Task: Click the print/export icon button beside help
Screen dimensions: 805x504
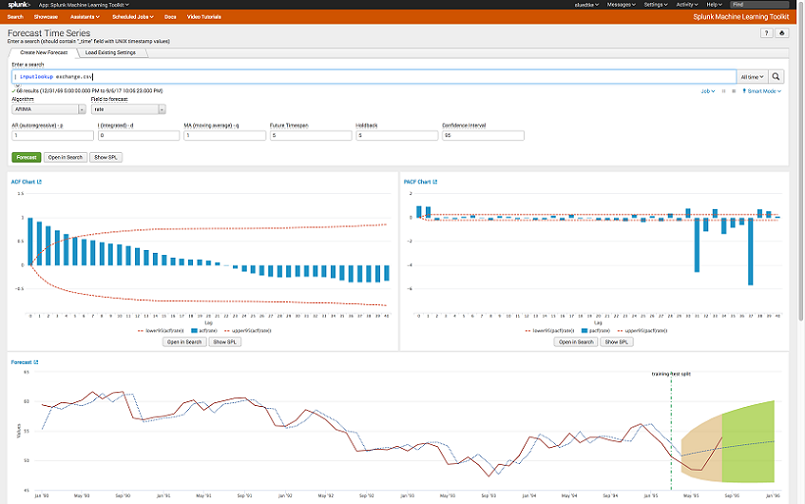Action: pyautogui.click(x=782, y=33)
